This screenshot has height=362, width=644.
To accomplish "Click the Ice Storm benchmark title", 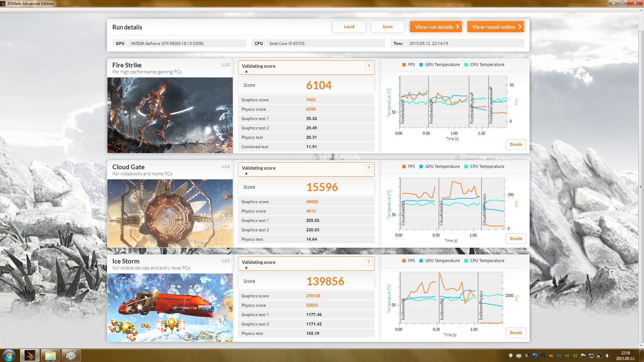I will tap(126, 261).
